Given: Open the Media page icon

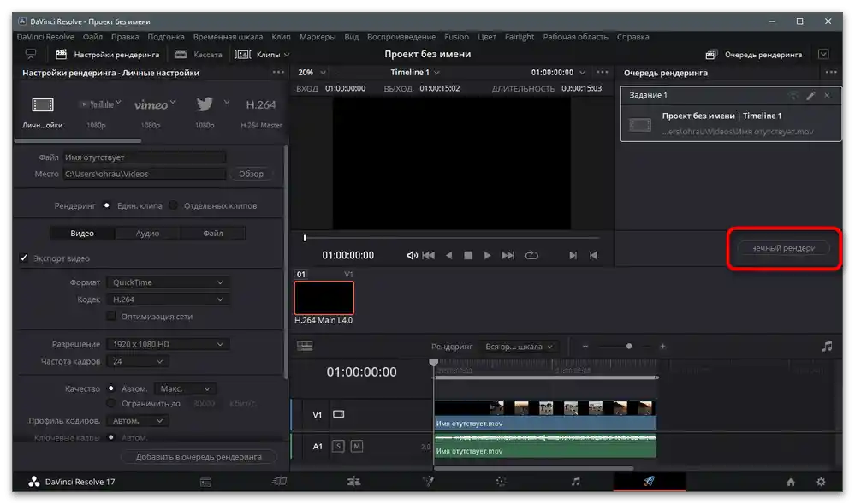Looking at the screenshot, I should [205, 482].
